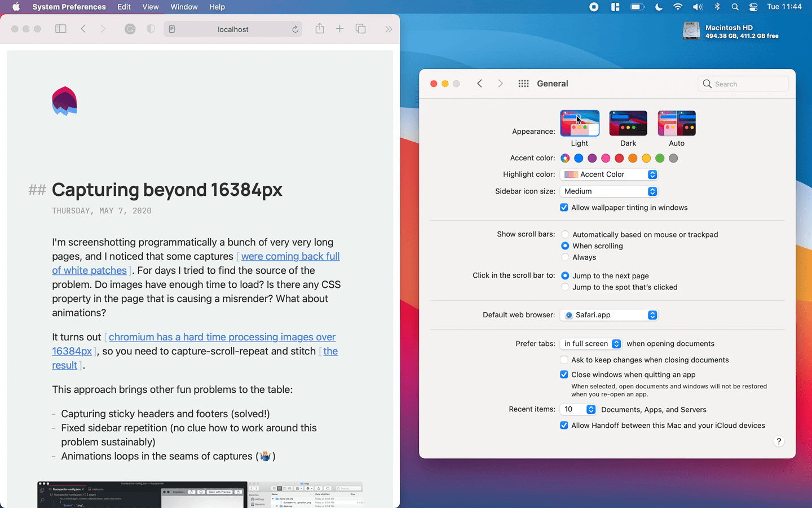Open the Highlight color dropdown
The height and width of the screenshot is (508, 812).
610,174
